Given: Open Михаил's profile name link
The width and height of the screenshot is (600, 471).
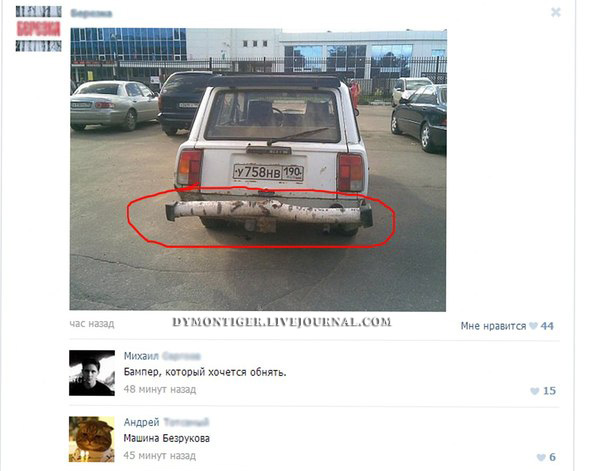Looking at the screenshot, I should pos(162,356).
